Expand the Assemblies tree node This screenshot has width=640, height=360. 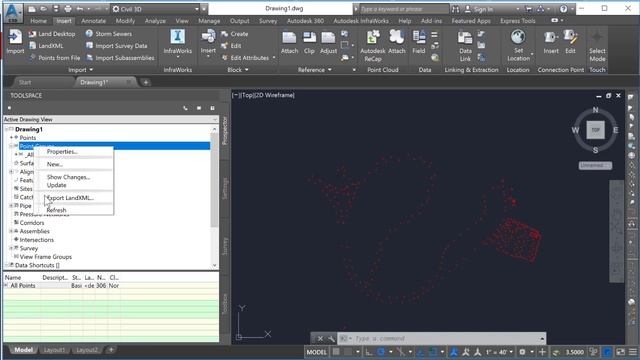(11, 231)
